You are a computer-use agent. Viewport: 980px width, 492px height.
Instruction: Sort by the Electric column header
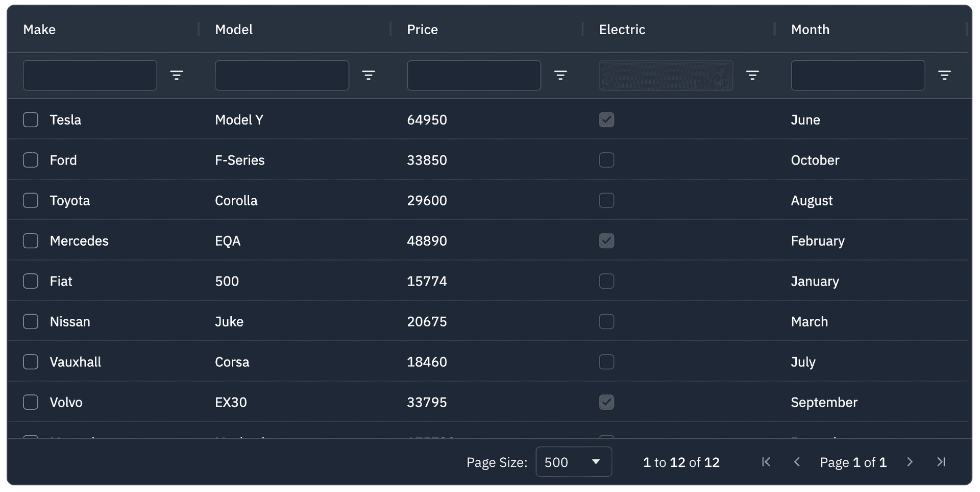click(x=622, y=30)
